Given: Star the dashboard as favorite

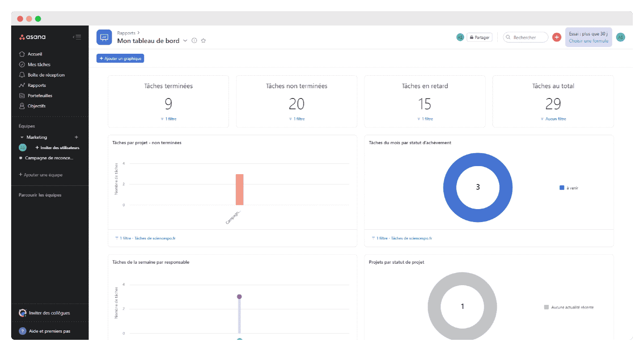Looking at the screenshot, I should 203,41.
